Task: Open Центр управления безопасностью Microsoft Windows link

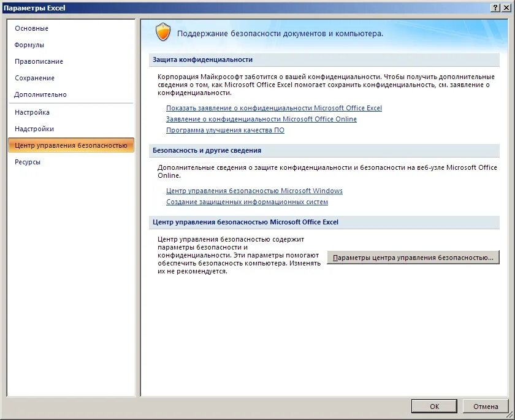Action: (254, 191)
